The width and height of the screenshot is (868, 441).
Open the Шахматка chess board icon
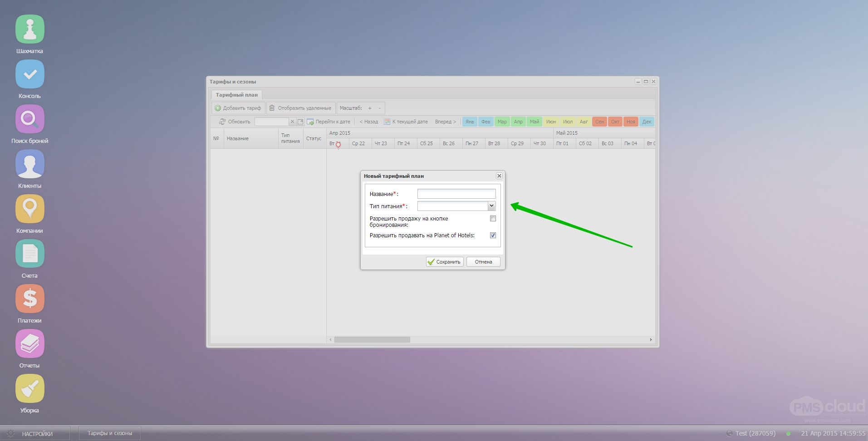[x=30, y=29]
